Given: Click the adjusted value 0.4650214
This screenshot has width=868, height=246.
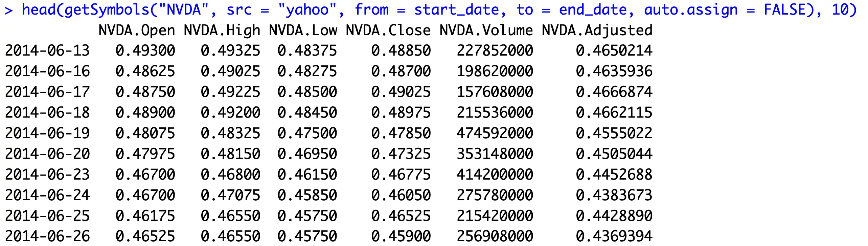Looking at the screenshot, I should tap(614, 50).
